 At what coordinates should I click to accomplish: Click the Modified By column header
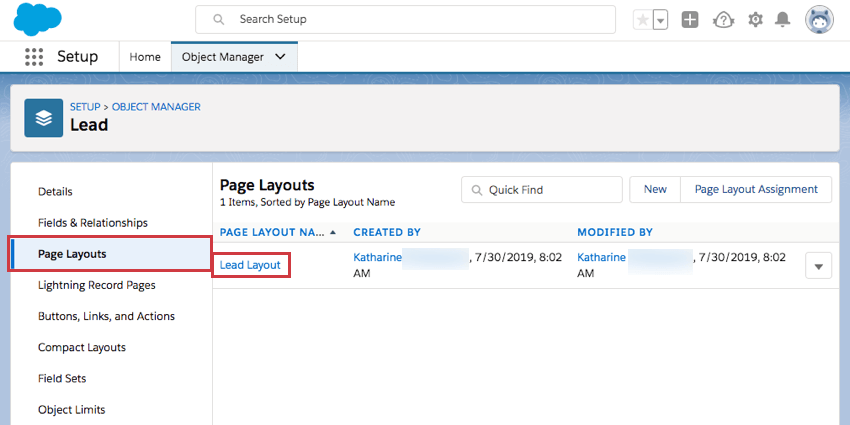615,233
